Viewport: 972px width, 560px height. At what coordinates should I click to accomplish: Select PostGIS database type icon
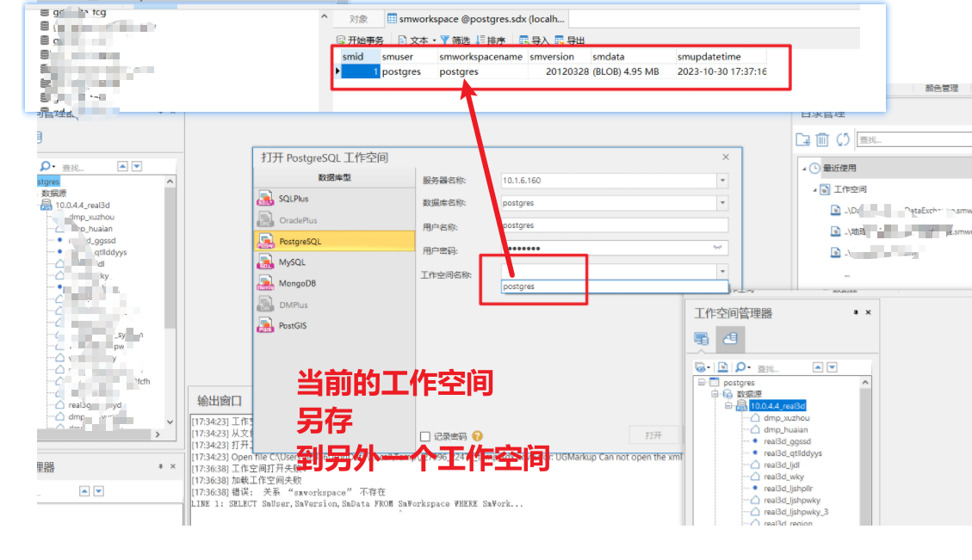265,326
